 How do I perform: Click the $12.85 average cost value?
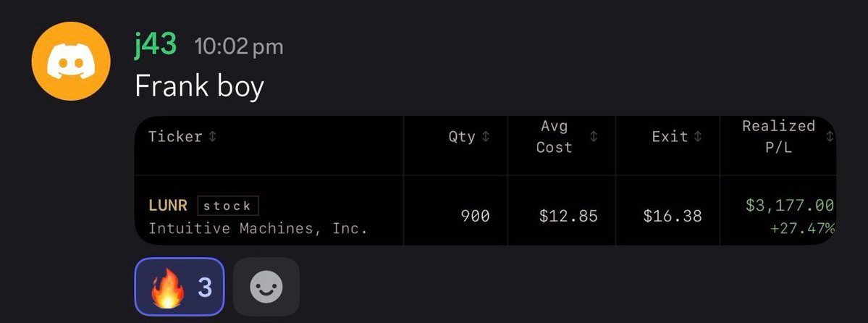568,216
